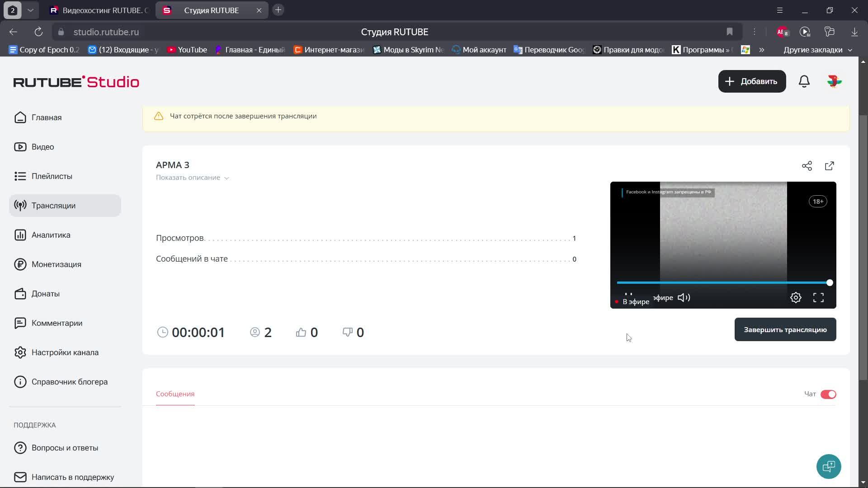The width and height of the screenshot is (868, 488).
Task: Click the В эфире live indicator
Action: (x=632, y=301)
